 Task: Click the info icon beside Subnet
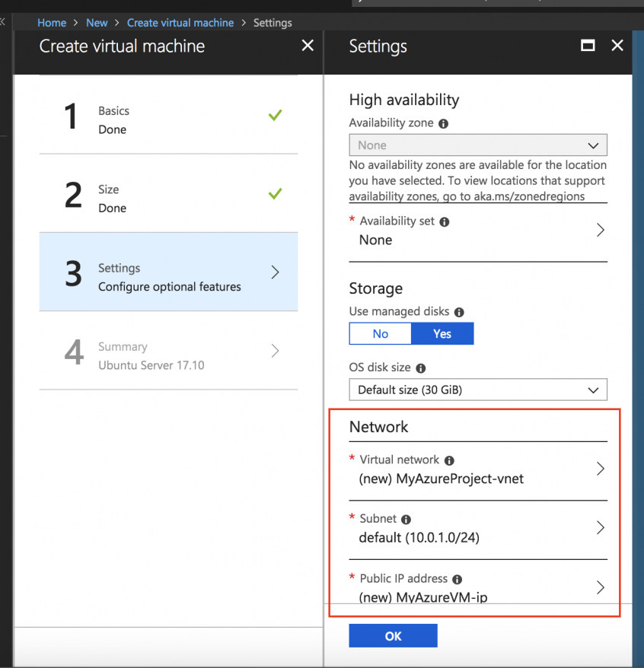(406, 519)
